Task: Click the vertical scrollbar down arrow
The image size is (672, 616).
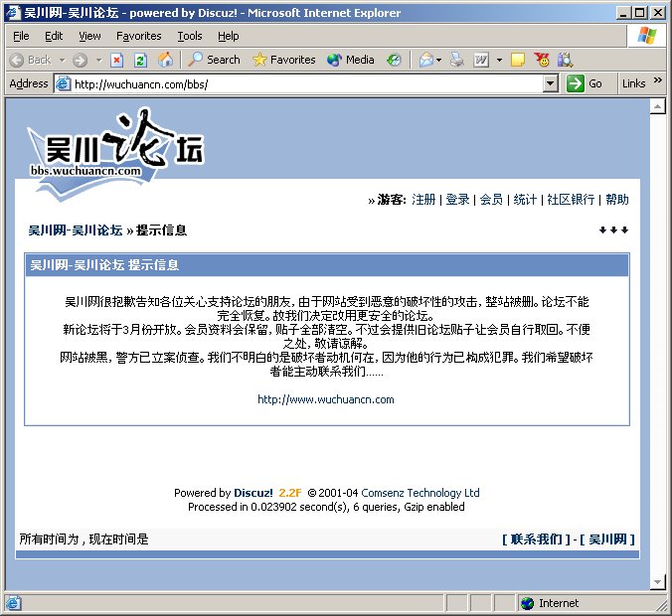Action: pos(657,581)
